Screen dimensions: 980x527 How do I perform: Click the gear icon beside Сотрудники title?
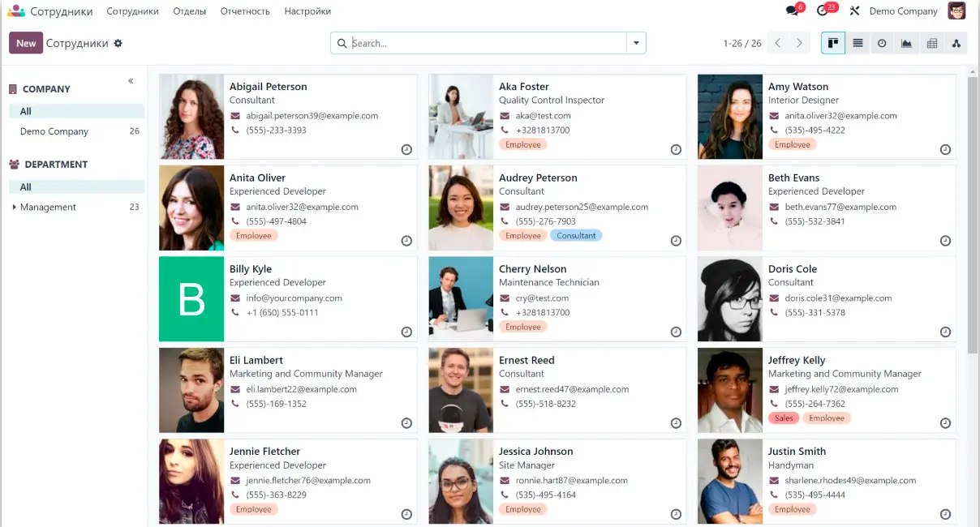[x=118, y=44]
